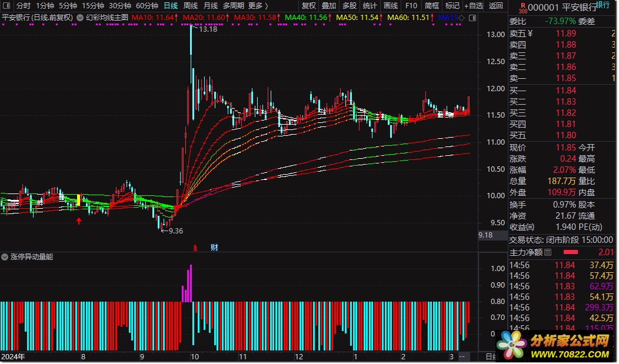This screenshot has height=364, width=619.
Task: Click the 标记 mark button
Action: click(x=452, y=5)
